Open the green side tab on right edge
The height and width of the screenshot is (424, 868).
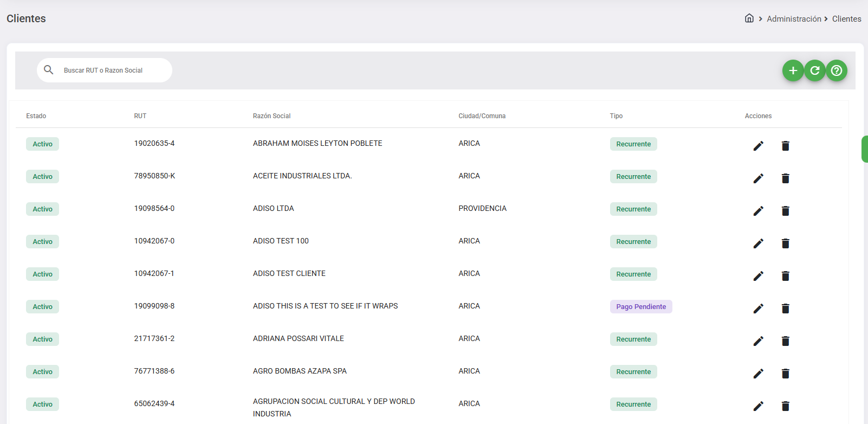point(864,149)
